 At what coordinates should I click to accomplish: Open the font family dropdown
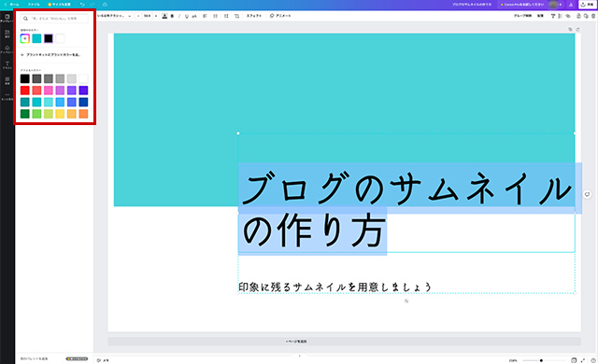[114, 16]
